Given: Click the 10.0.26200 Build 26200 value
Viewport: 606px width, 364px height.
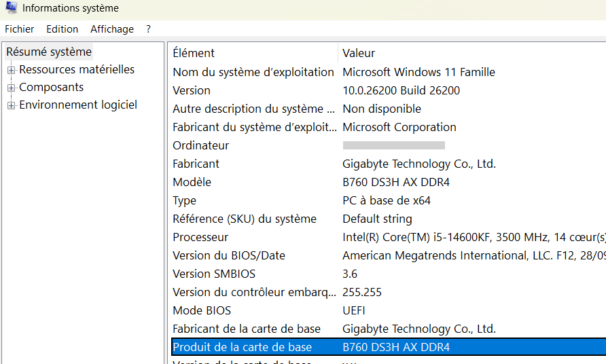Looking at the screenshot, I should 401,90.
